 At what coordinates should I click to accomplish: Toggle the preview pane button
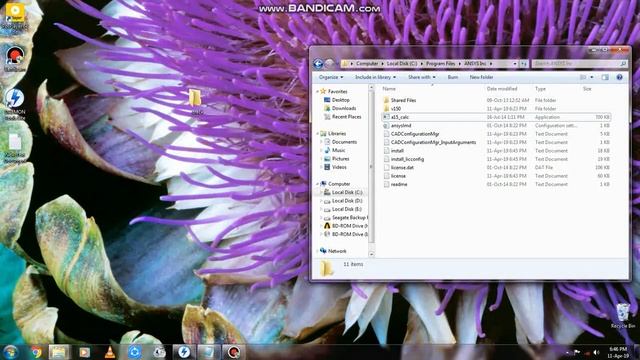[x=605, y=77]
